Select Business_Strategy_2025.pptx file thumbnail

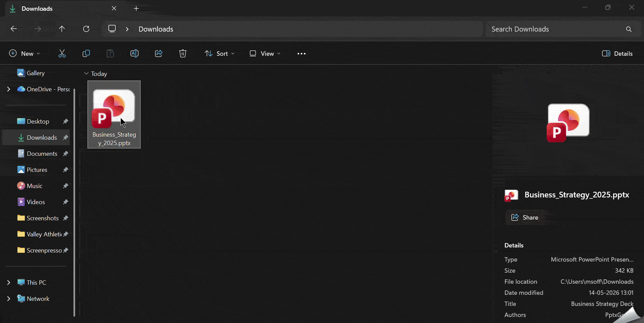[114, 114]
